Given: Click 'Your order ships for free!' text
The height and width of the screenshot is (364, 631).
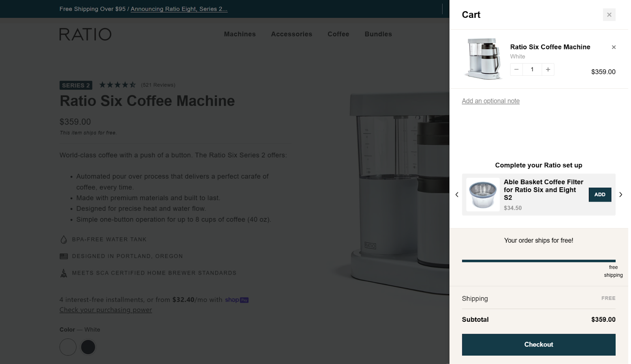Looking at the screenshot, I should (539, 241).
